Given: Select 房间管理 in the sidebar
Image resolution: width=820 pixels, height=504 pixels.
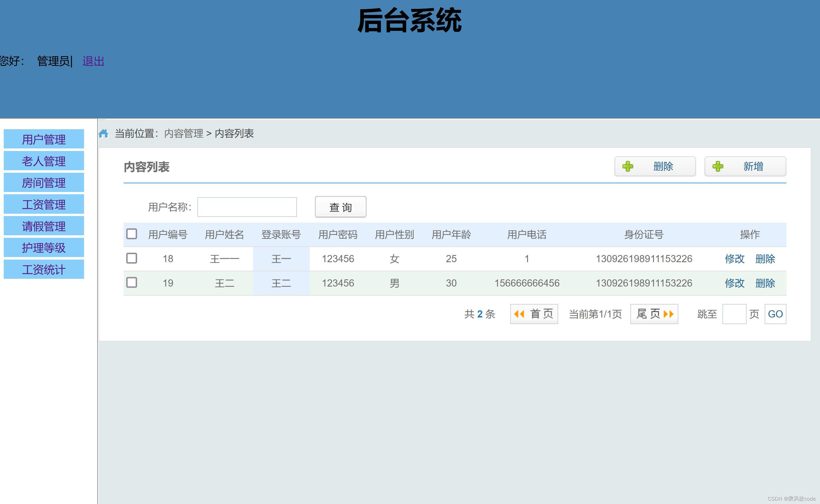Looking at the screenshot, I should (44, 183).
